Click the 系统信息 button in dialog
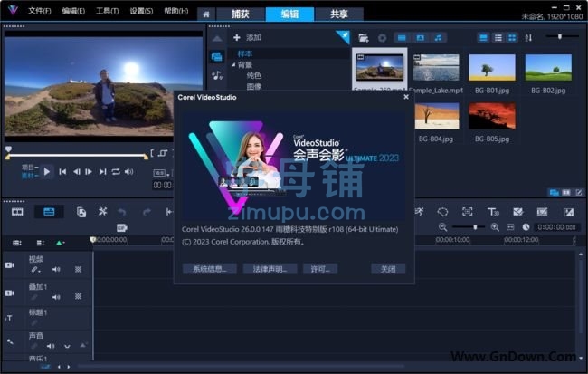588x374 pixels. click(x=210, y=269)
